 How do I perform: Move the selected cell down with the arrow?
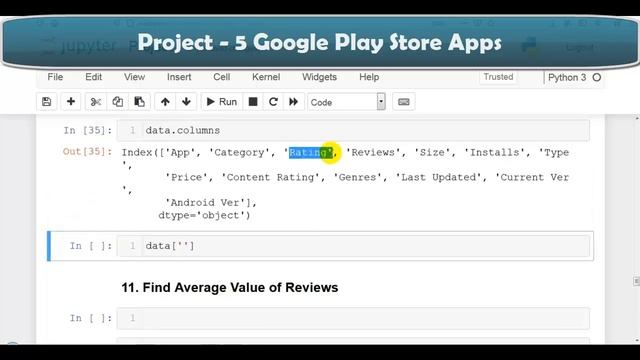[186, 102]
